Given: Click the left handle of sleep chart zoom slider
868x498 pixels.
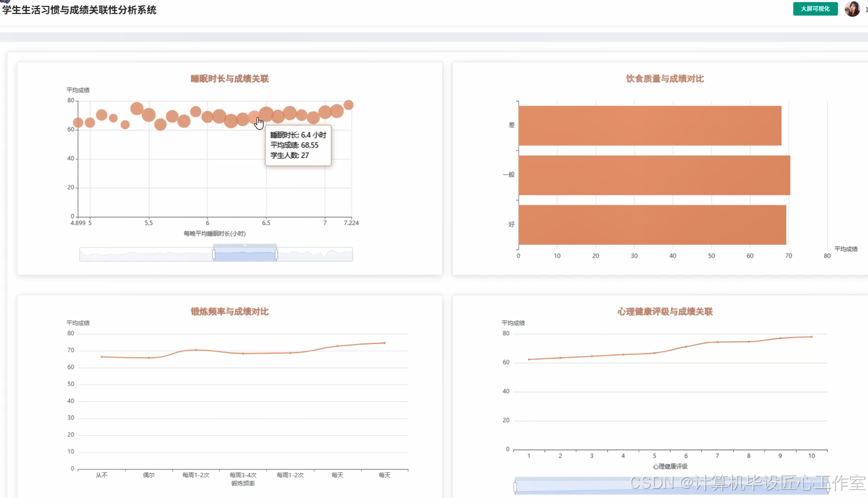Looking at the screenshot, I should [214, 254].
